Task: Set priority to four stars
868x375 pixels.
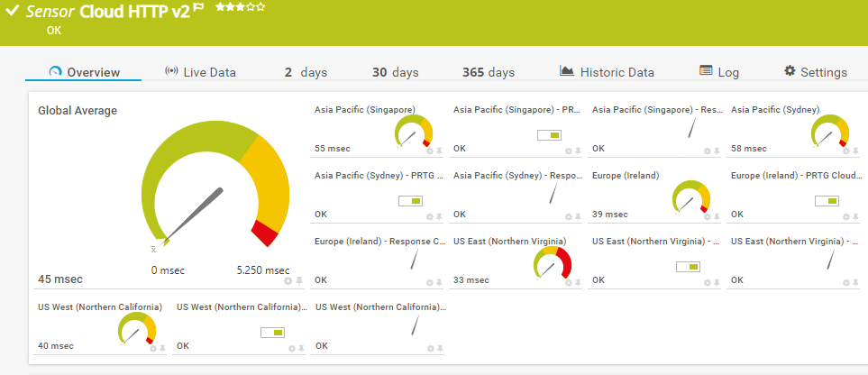Action: tap(251, 6)
